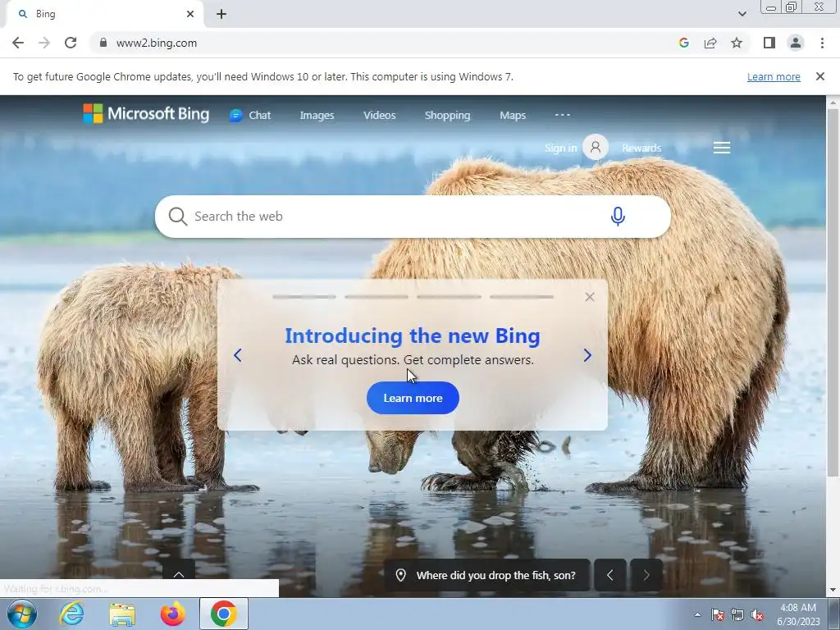Bookmark this page with the star icon
The width and height of the screenshot is (840, 630).
[x=737, y=43]
